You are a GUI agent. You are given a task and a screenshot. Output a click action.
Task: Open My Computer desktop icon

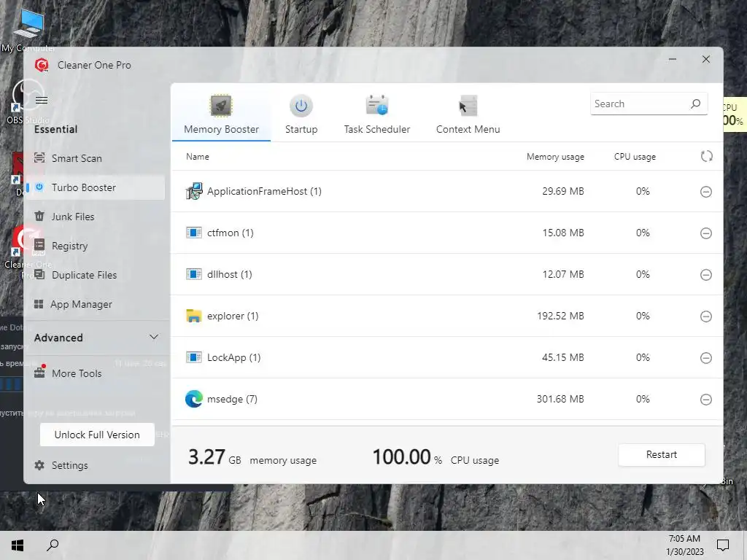point(28,29)
